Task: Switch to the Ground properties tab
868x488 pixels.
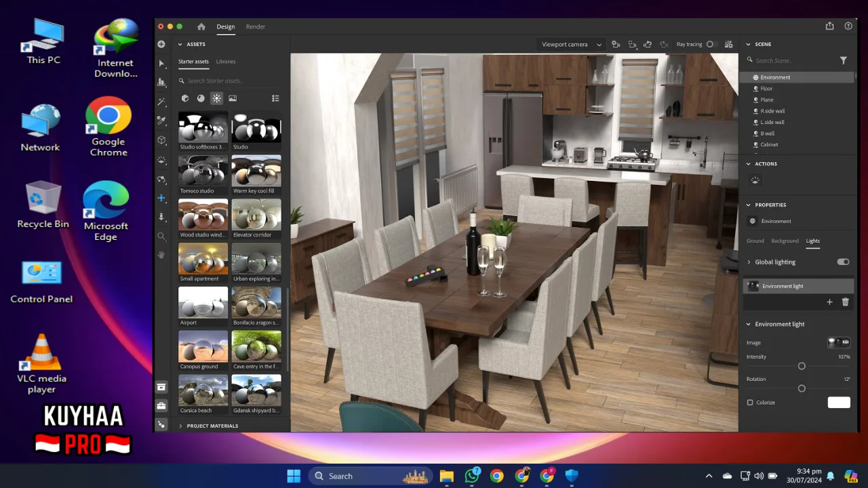Action: coord(755,241)
